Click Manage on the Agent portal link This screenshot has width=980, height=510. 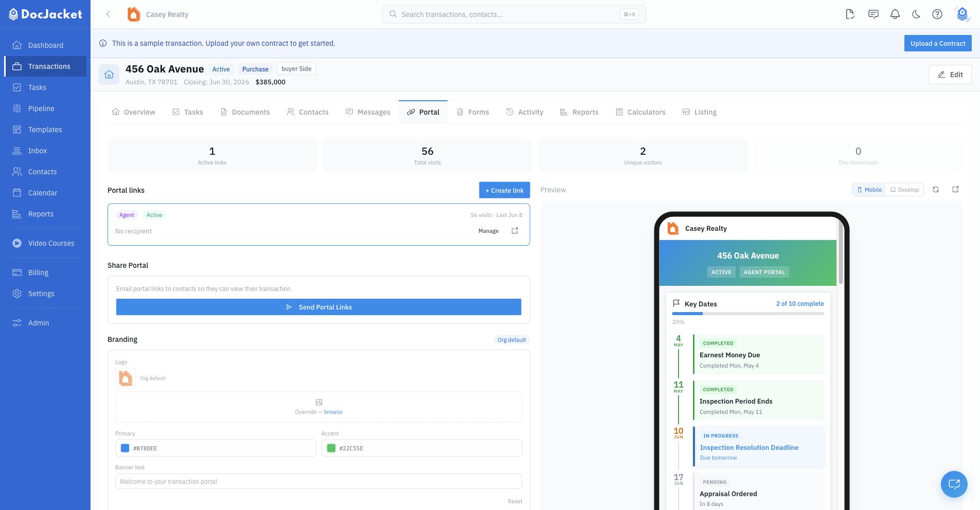pyautogui.click(x=488, y=231)
